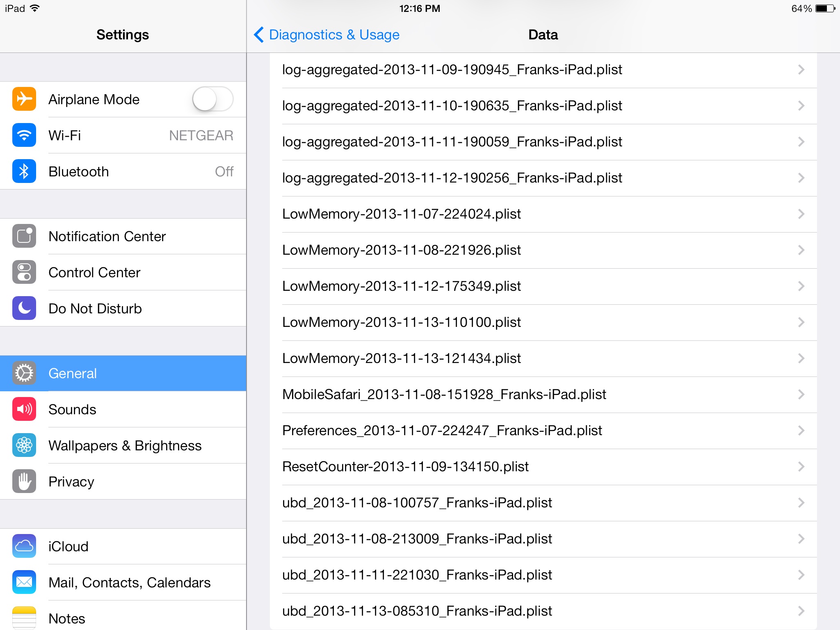Open ubd_2013-11-11-221030_Franks-iPad.plist
Viewport: 840px width, 630px height.
click(x=543, y=575)
